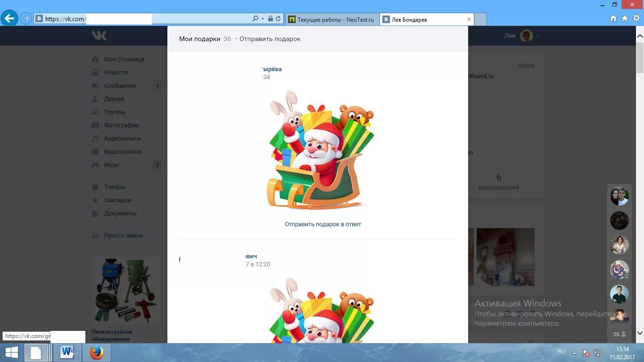Click the Windows Start button

pos(11,353)
